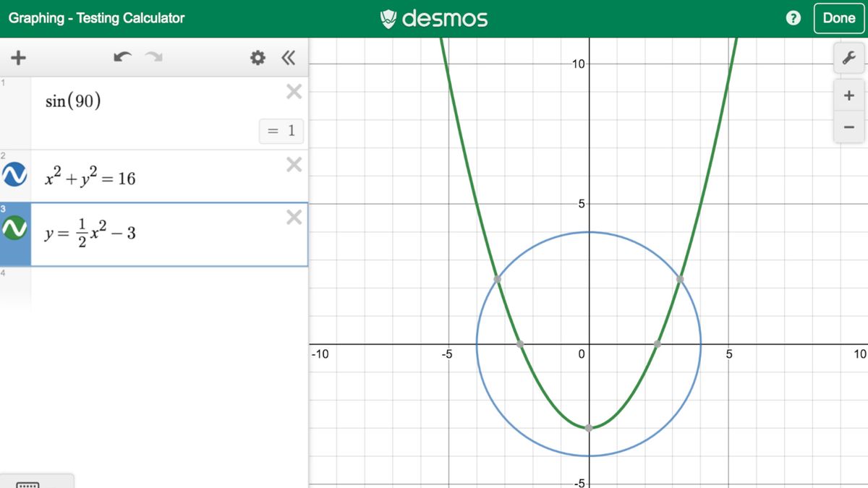
Task: Zoom out using the minus magnifier
Action: (848, 126)
